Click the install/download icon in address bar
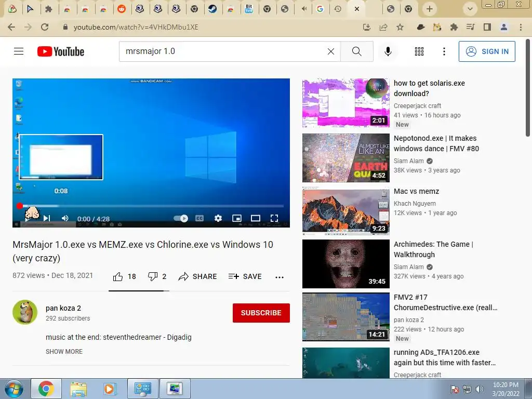 366,27
